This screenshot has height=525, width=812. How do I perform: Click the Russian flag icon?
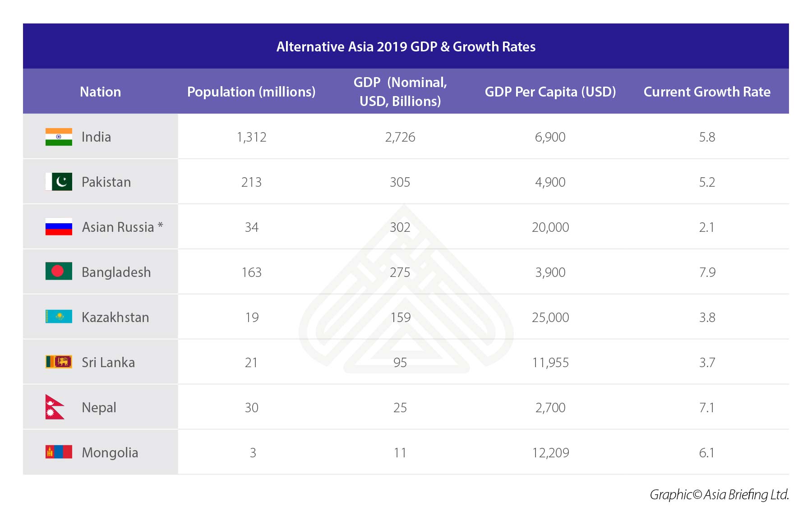click(59, 227)
